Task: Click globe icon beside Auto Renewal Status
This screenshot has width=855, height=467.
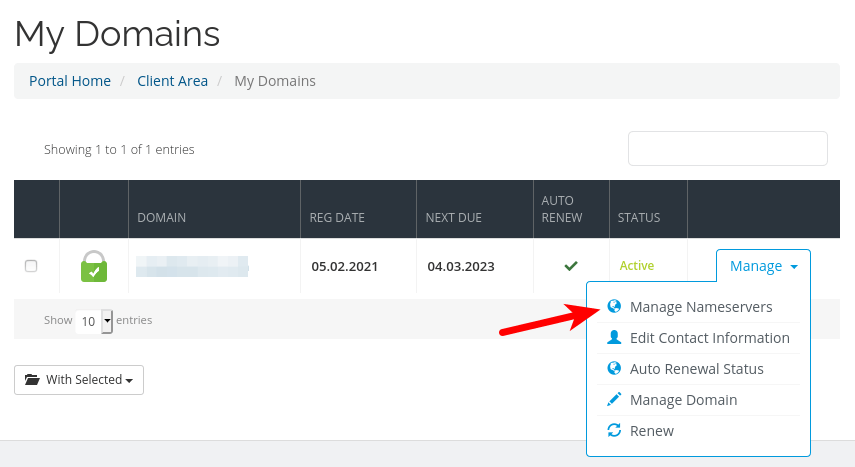Action: click(x=614, y=369)
